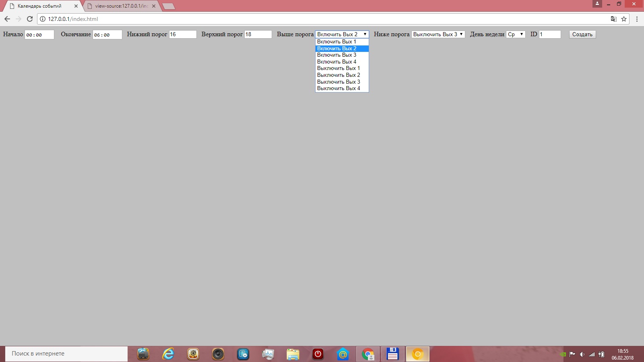Click the Поиск в интернете search box
Screen dimensions: 644x362
66,354
